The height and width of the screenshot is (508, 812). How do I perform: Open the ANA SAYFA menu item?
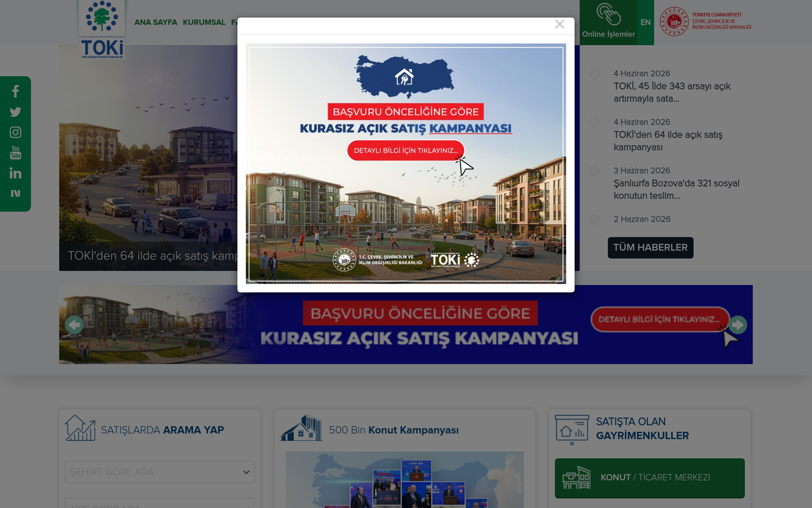coord(156,23)
